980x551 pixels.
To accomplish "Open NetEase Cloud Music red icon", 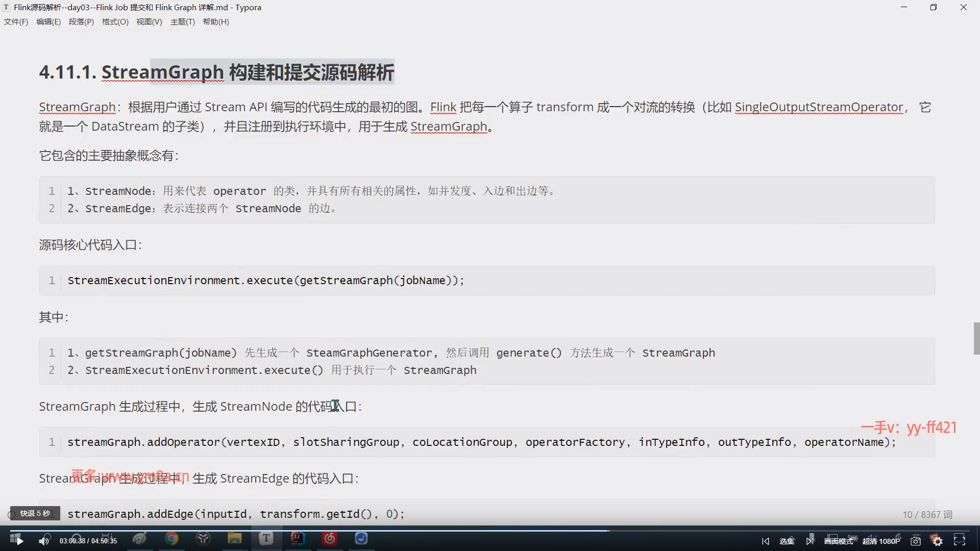I will 330,539.
